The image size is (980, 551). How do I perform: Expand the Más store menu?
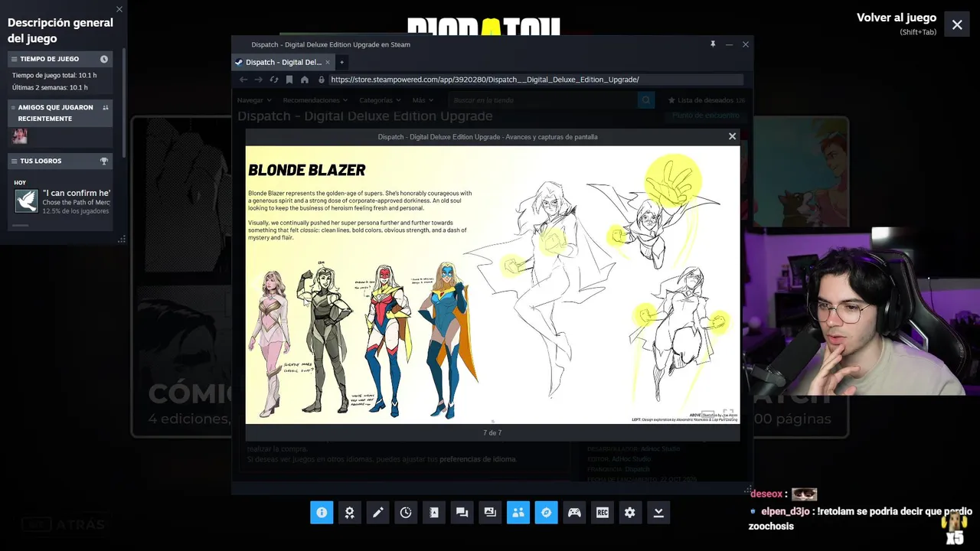click(422, 100)
